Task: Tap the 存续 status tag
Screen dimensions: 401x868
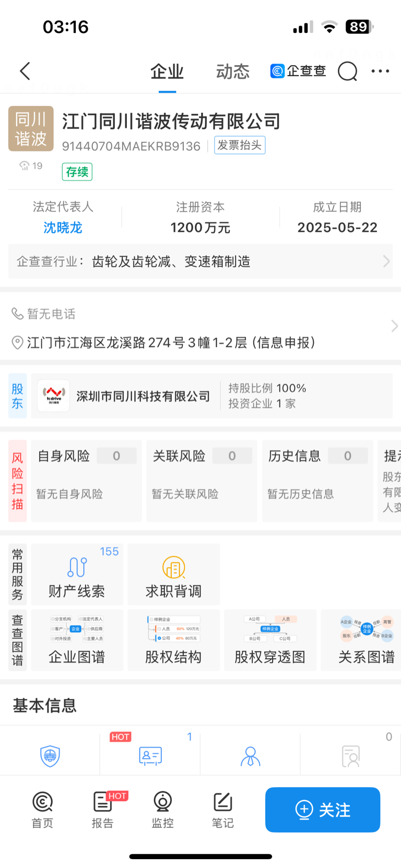Action: tap(77, 172)
